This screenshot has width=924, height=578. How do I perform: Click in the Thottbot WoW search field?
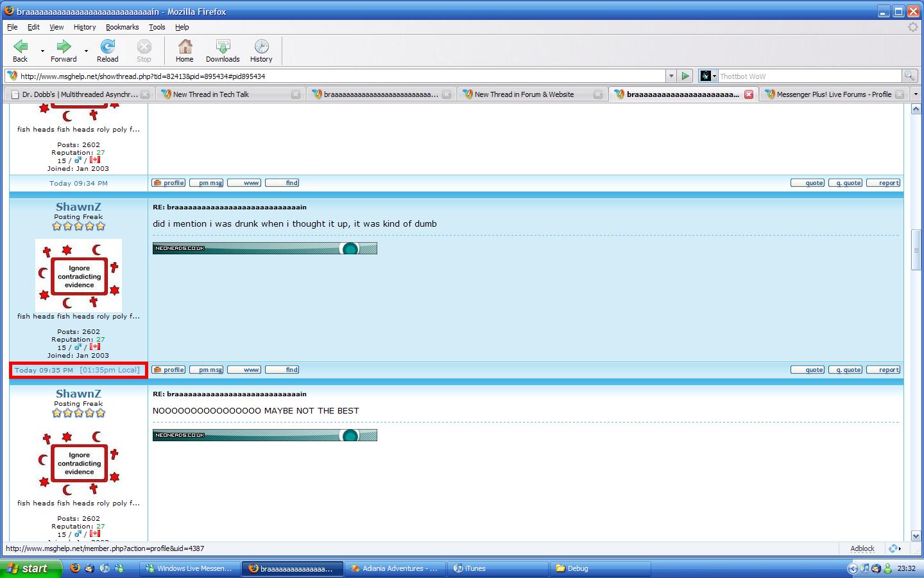tap(809, 76)
